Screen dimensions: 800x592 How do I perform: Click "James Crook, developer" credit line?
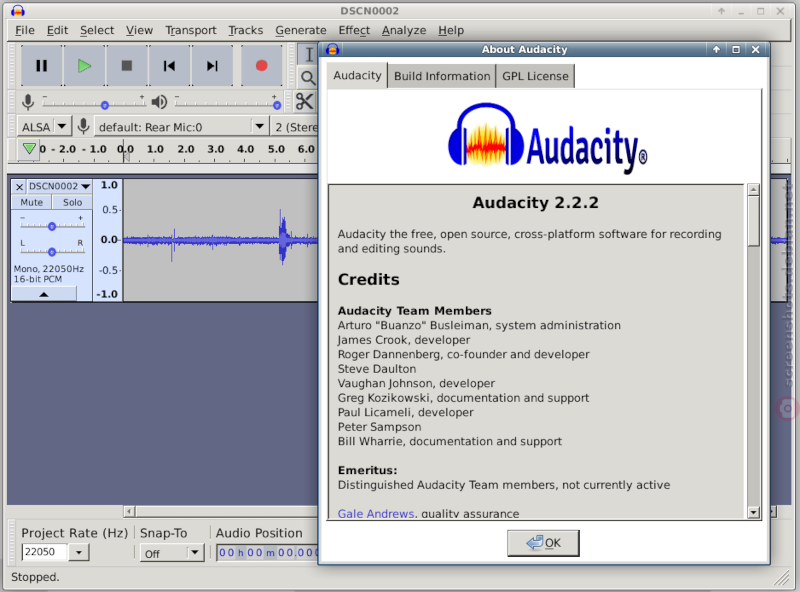pyautogui.click(x=404, y=340)
